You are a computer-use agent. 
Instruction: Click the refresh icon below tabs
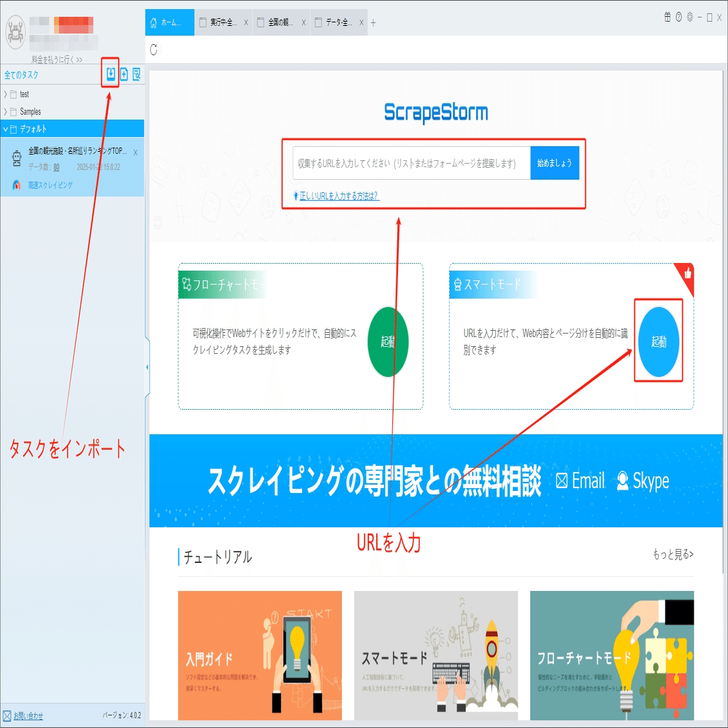[154, 50]
